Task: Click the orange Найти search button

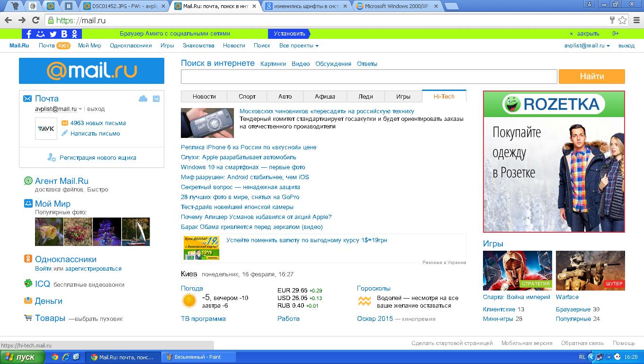Action: [x=592, y=76]
